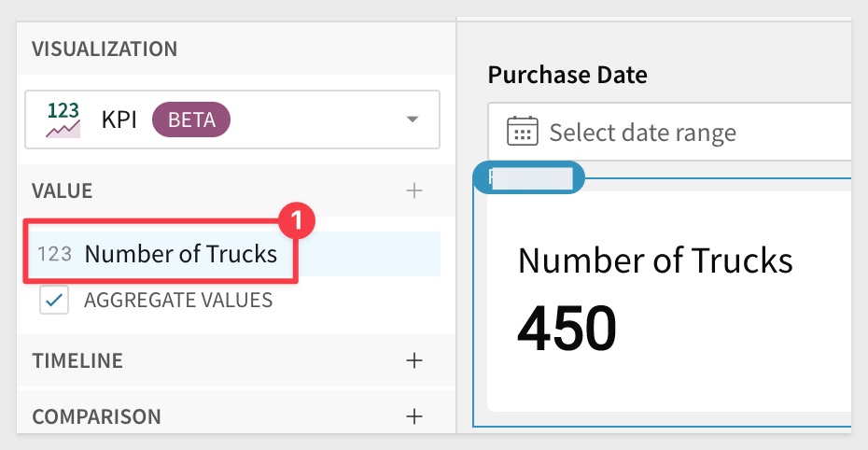Open the visualization type dropdown arrow
The image size is (868, 450).
(x=412, y=120)
